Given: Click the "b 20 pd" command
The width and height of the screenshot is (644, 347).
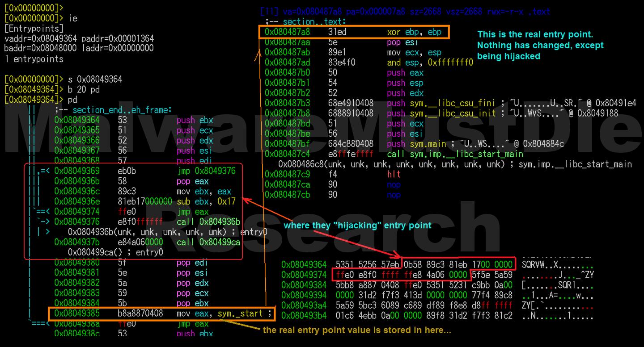Looking at the screenshot, I should (x=84, y=89).
